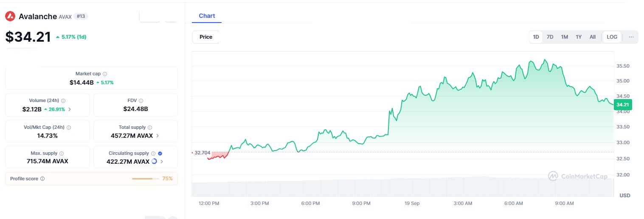Click the Profile score info icon
The height and width of the screenshot is (219, 644).
click(42, 179)
